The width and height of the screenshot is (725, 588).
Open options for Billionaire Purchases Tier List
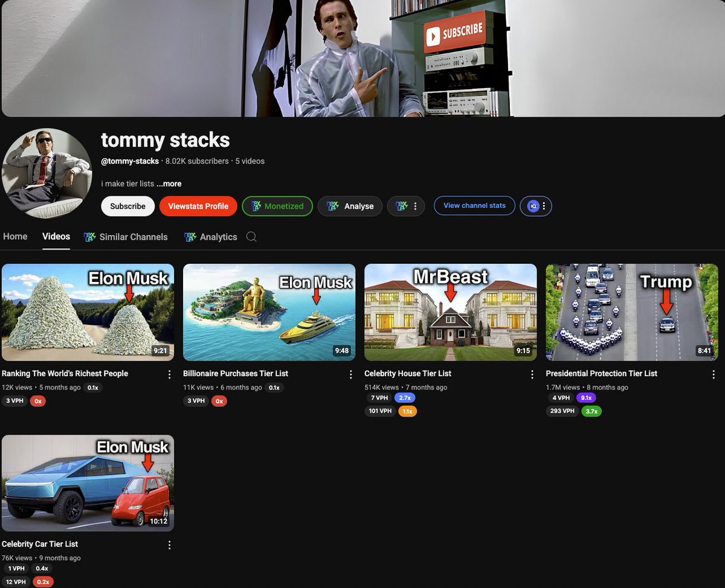click(x=350, y=374)
